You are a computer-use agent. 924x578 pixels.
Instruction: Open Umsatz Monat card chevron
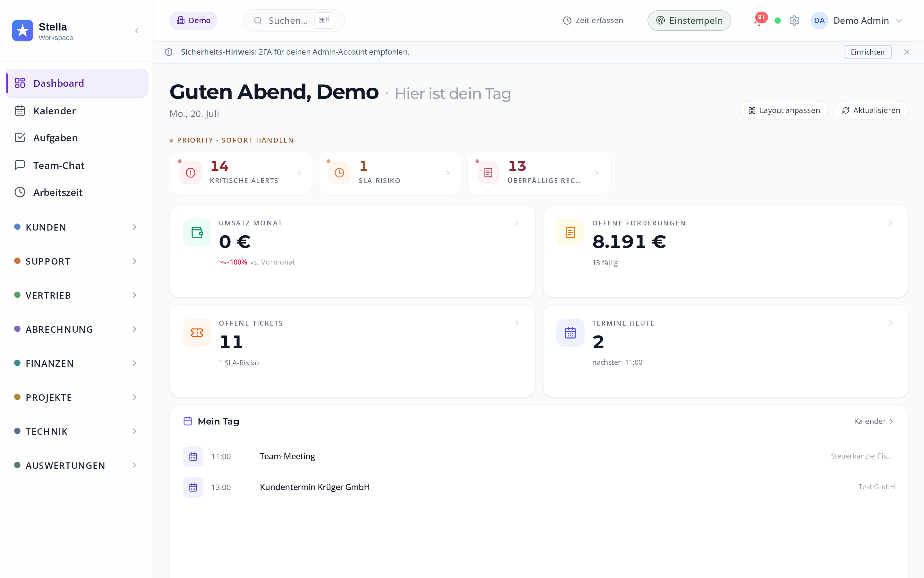[x=517, y=223]
